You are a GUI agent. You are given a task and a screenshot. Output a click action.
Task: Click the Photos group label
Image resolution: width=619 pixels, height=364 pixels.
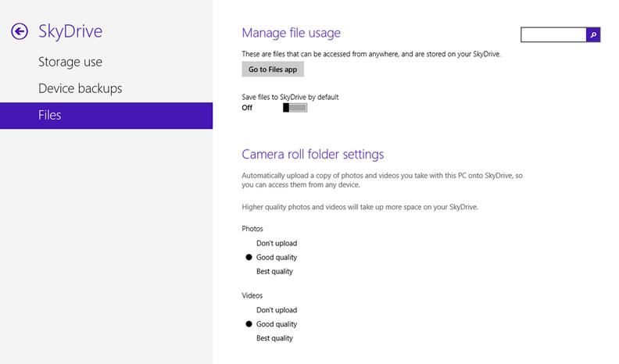pyautogui.click(x=252, y=229)
